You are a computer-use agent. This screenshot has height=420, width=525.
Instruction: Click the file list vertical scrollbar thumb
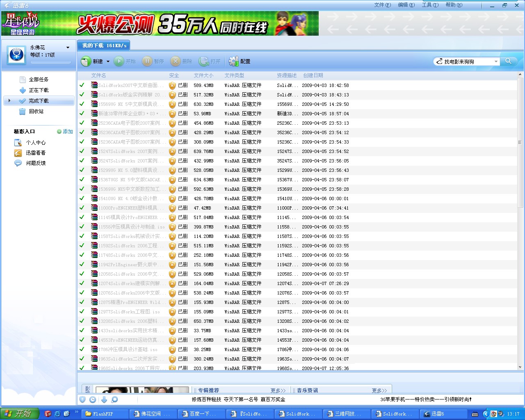[x=520, y=143]
